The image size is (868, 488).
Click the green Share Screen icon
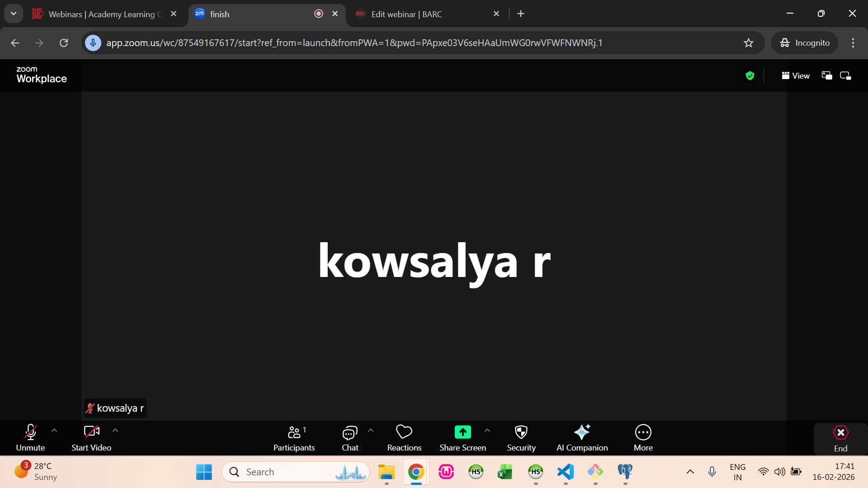pos(462,432)
